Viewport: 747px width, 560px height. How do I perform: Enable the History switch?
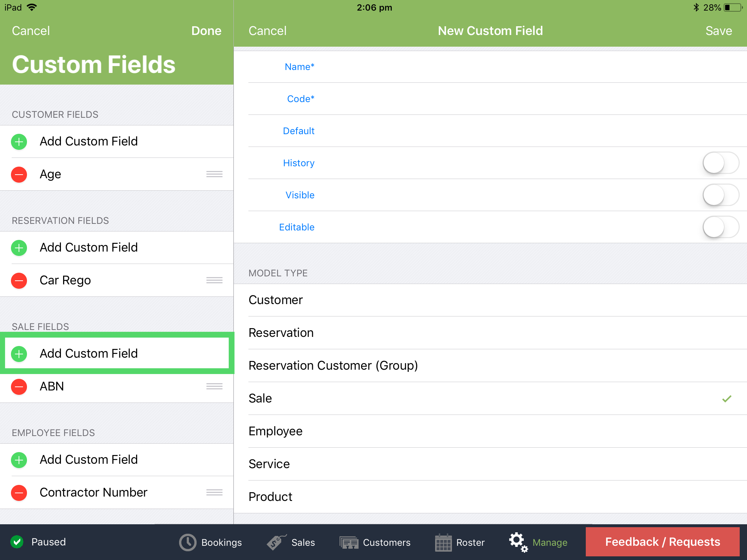click(x=721, y=163)
